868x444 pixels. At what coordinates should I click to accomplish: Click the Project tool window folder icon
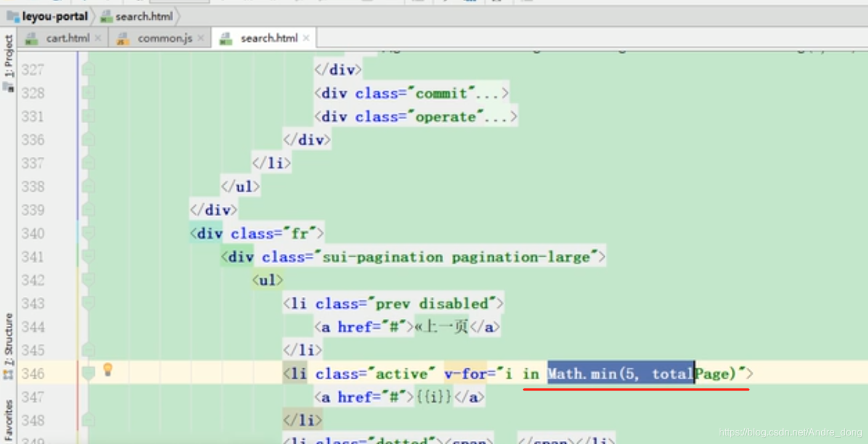click(x=8, y=87)
